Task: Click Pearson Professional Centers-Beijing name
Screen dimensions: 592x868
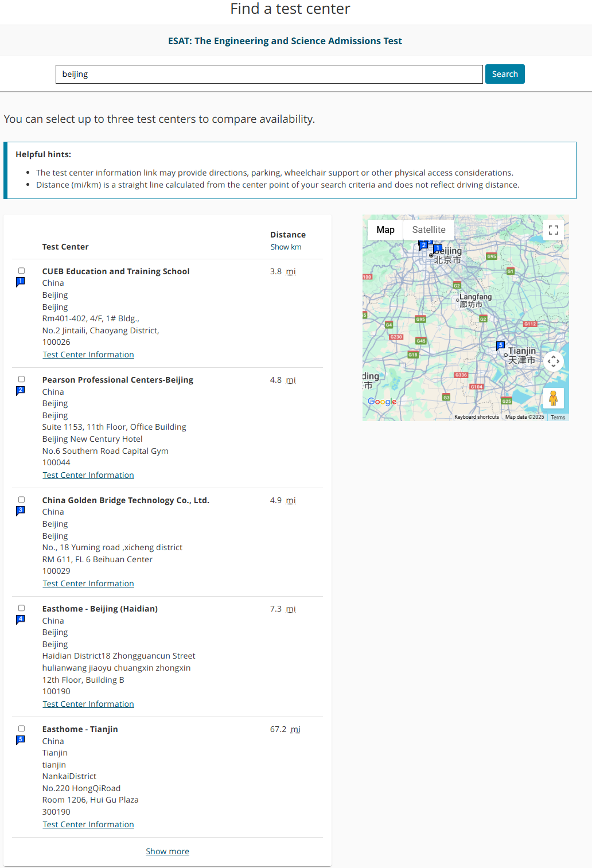Action: coord(118,380)
